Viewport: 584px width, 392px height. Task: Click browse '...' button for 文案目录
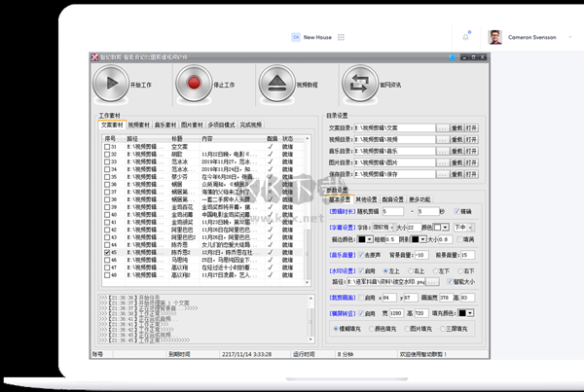tap(443, 127)
